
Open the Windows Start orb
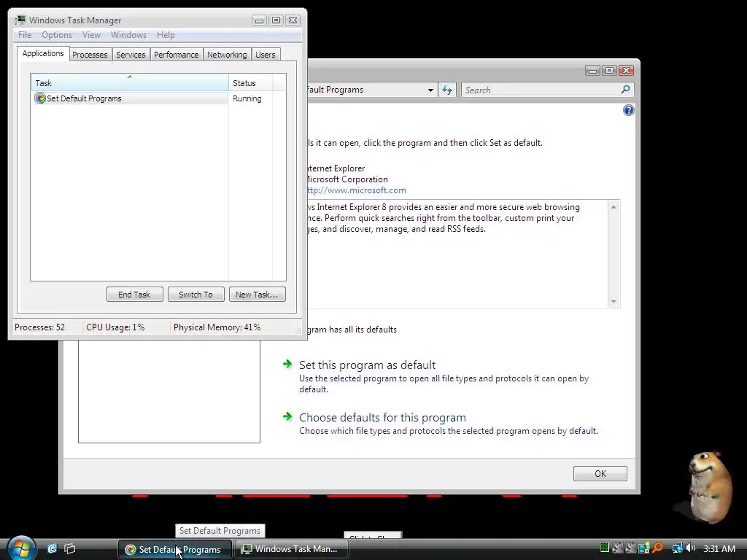[21, 548]
